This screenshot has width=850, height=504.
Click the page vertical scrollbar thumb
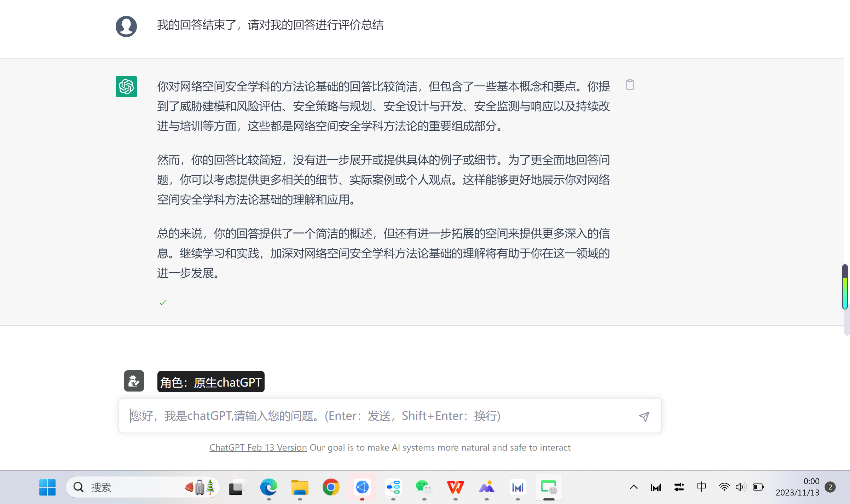click(x=845, y=286)
